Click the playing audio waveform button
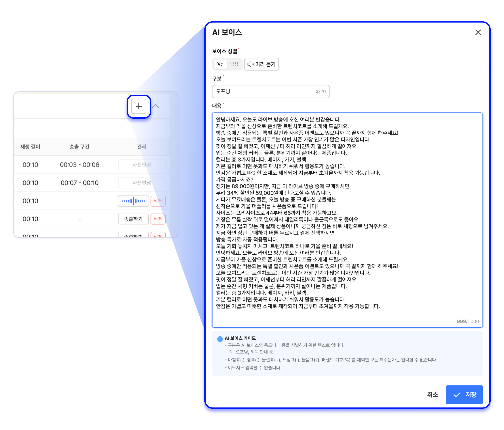This screenshot has height=430, width=504. [x=133, y=201]
